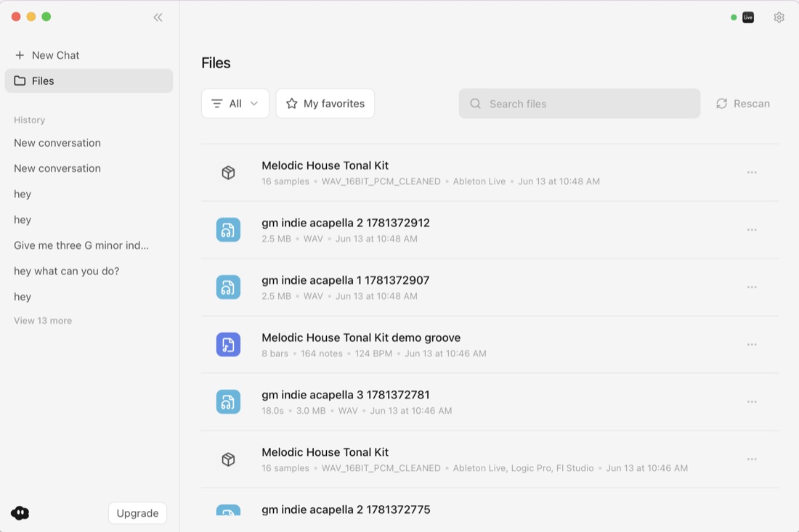This screenshot has height=532, width=799.
Task: Click audio icon for gm indie acapella 1 1781372907
Action: tap(228, 287)
